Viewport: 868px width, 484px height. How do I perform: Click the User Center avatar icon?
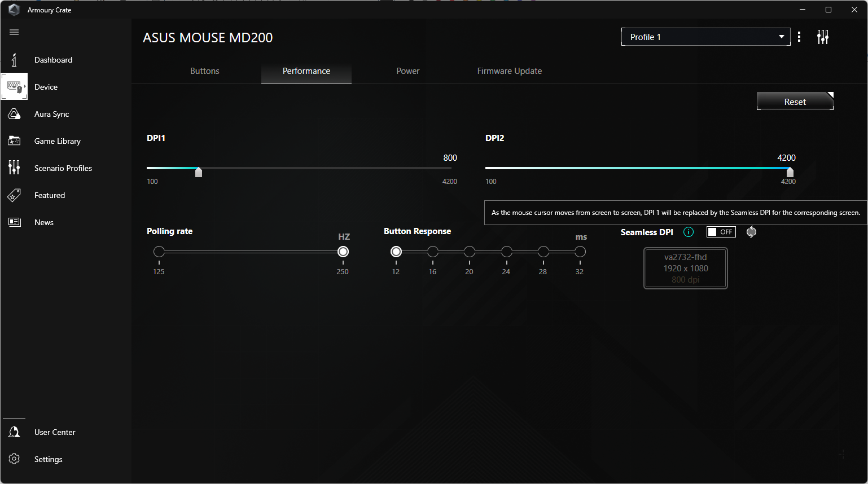click(14, 432)
